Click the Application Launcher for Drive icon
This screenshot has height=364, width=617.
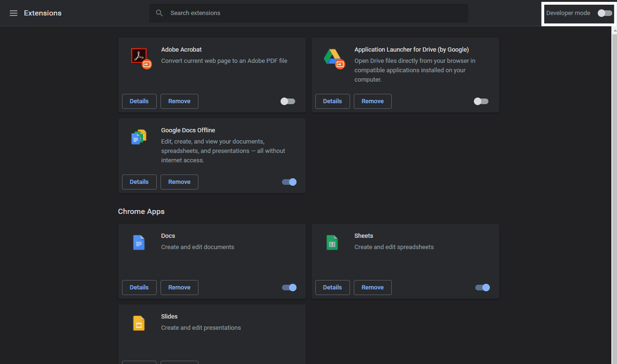click(x=333, y=57)
